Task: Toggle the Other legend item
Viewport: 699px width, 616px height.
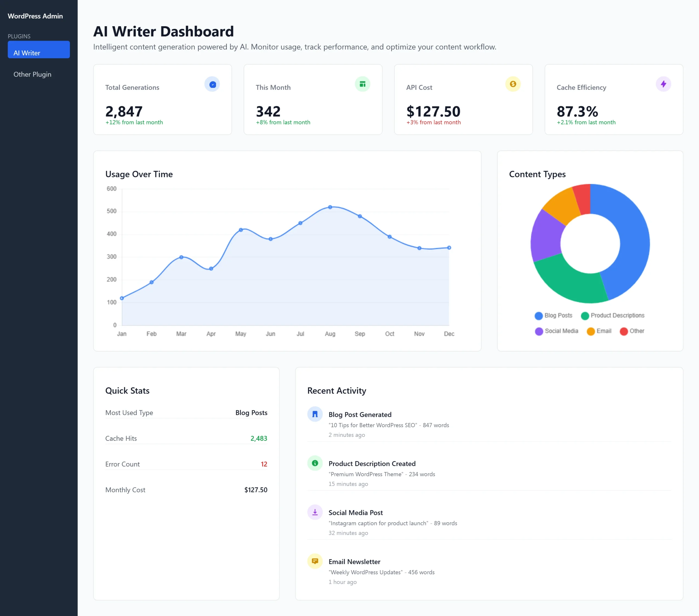Action: coord(632,331)
